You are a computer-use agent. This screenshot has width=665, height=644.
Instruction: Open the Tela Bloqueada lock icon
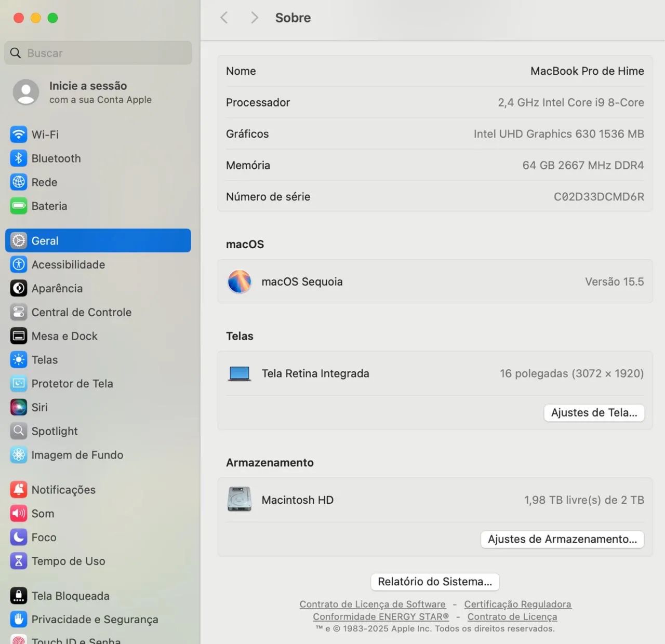pos(19,596)
